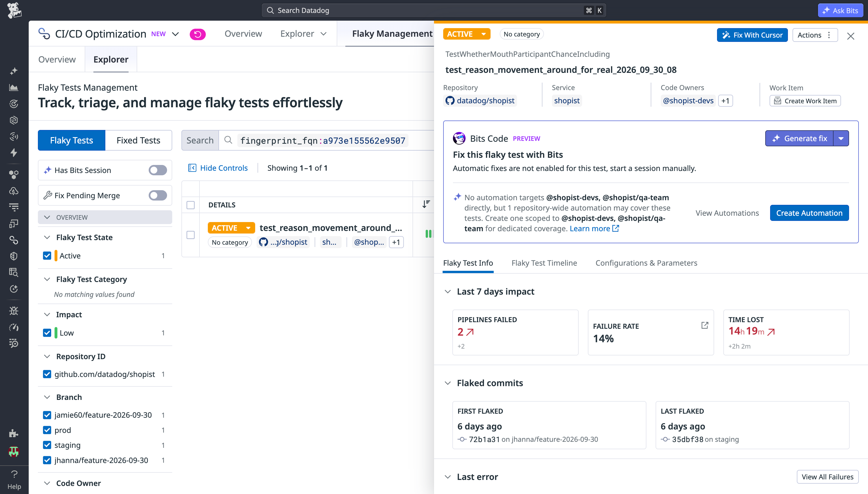Screen dimensions: 868x494
Task: Toggle the Has Bits Session switch
Action: [158, 170]
